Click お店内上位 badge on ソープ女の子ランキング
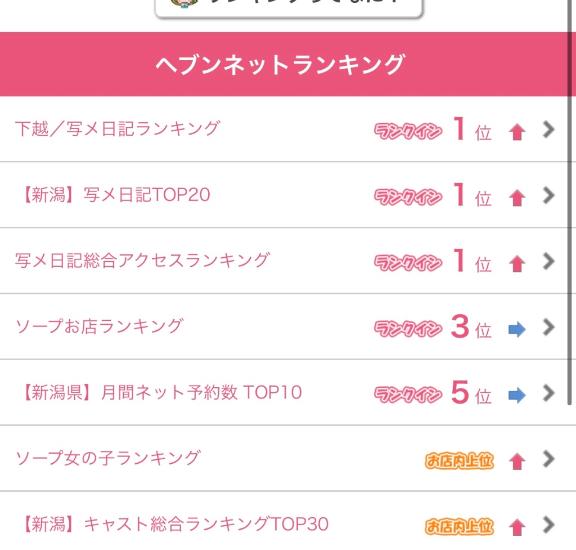Screen dimensions: 576x550 tap(459, 460)
